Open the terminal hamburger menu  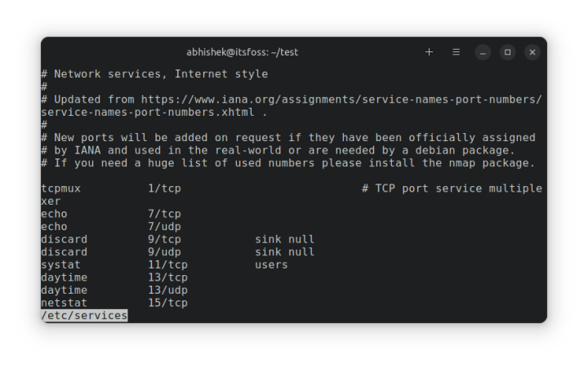pos(456,52)
